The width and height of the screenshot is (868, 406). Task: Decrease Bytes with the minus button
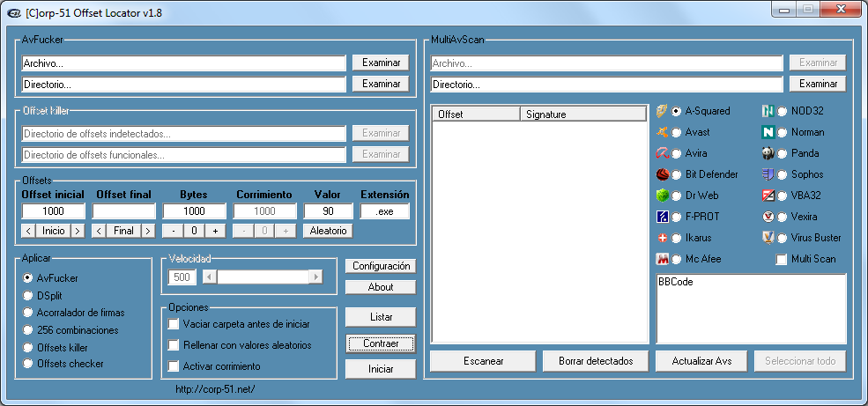coord(174,231)
